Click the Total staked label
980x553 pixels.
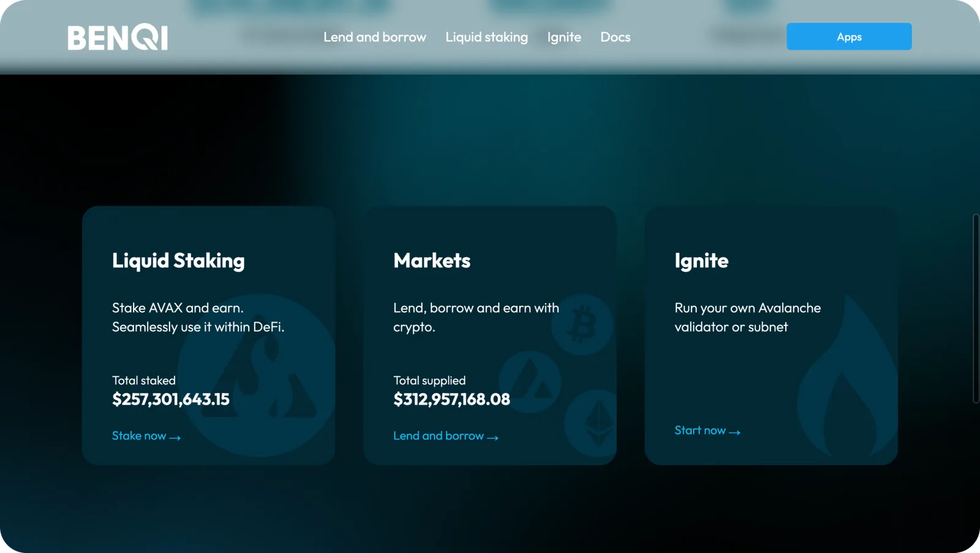click(144, 380)
